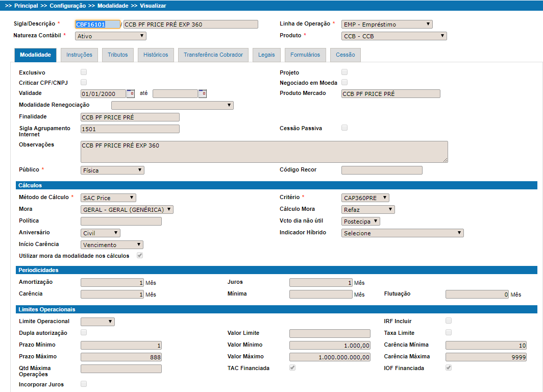543x392 pixels.
Task: Click the Prazo Mínimo field
Action: 121,345
